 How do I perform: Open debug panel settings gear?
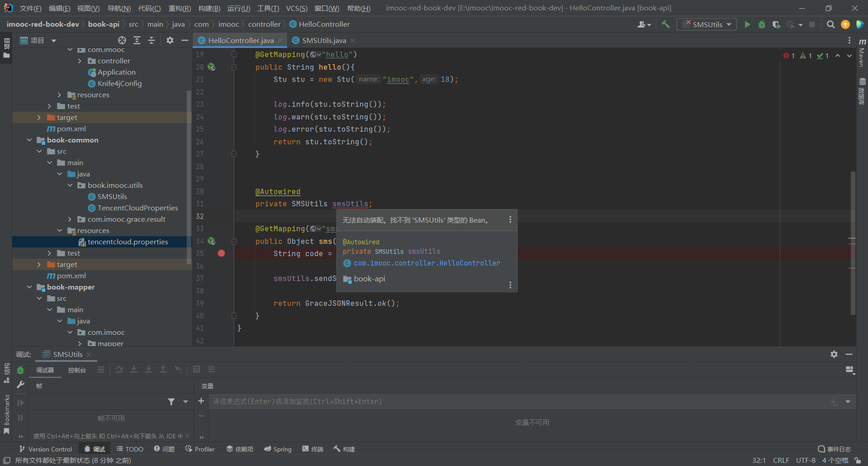pos(834,354)
